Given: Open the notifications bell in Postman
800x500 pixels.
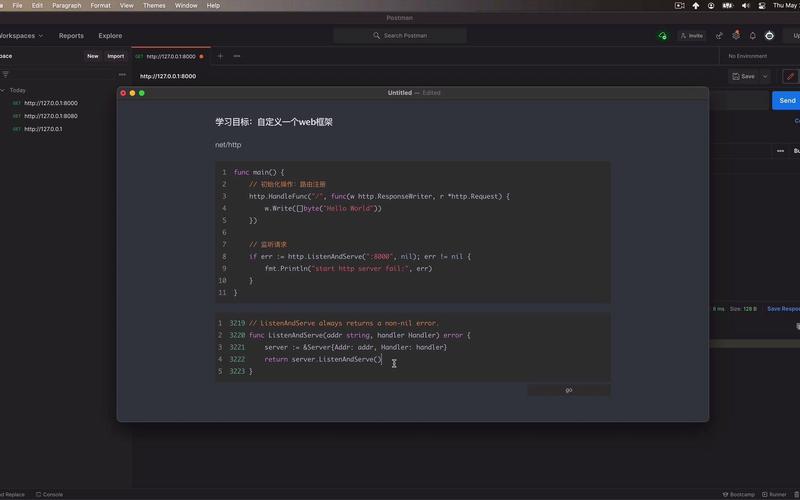Looking at the screenshot, I should (x=753, y=36).
